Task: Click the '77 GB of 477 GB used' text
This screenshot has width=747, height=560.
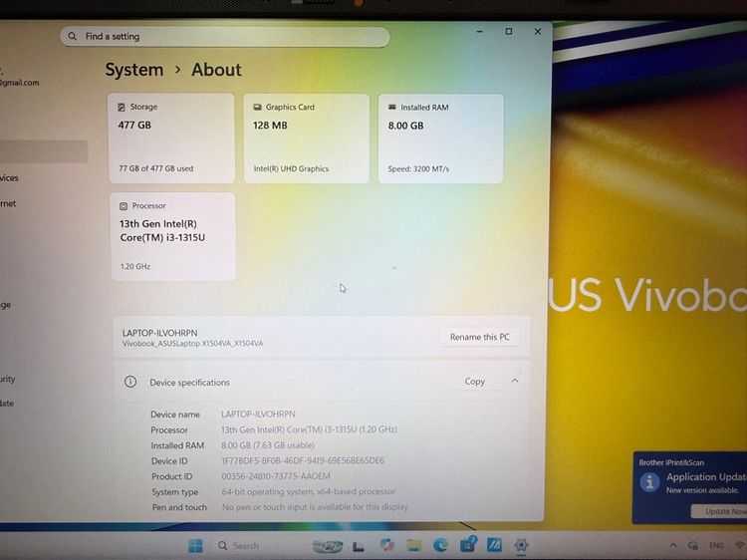Action: (155, 168)
